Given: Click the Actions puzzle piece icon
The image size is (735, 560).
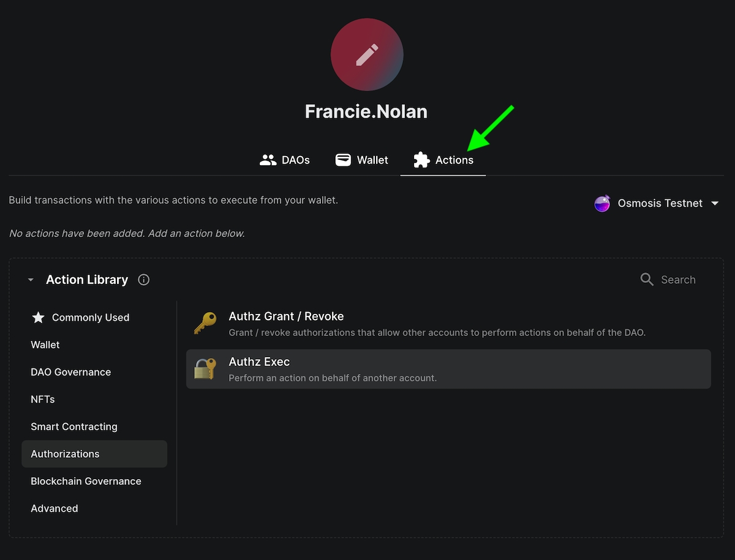Looking at the screenshot, I should click(421, 160).
